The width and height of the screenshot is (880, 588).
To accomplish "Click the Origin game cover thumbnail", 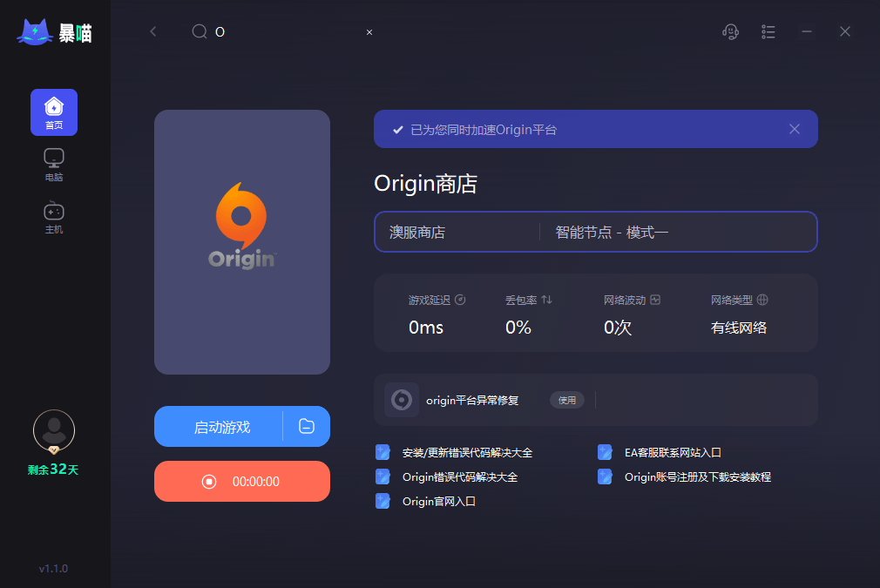I will click(x=242, y=242).
